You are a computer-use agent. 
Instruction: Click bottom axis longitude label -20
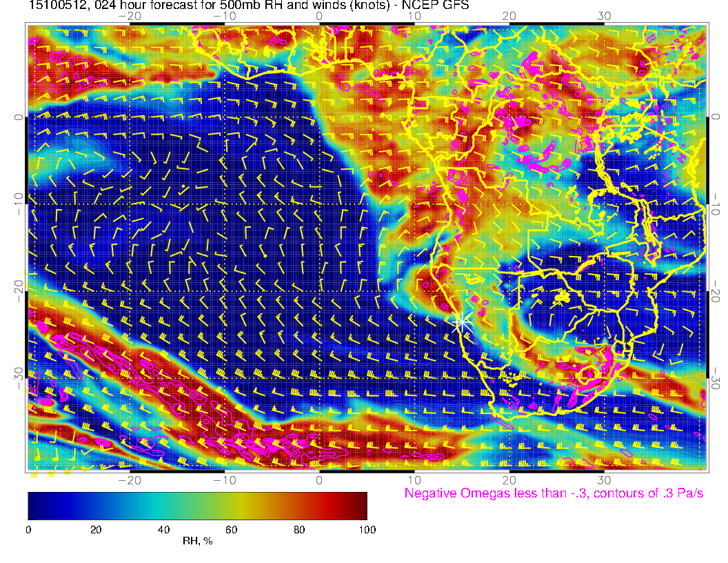[130, 479]
